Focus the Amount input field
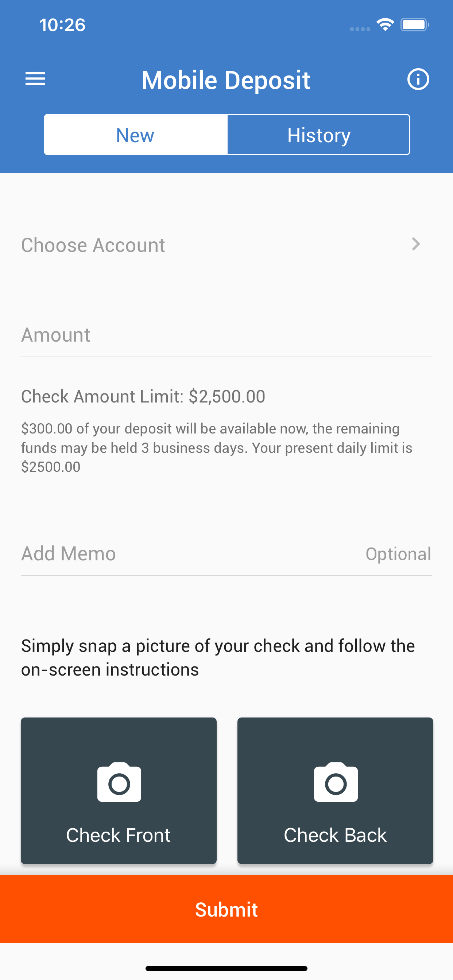Viewport: 453px width, 980px height. tap(226, 335)
